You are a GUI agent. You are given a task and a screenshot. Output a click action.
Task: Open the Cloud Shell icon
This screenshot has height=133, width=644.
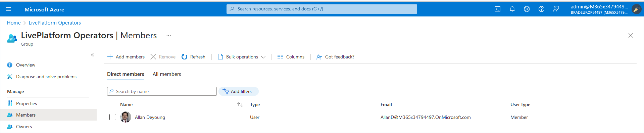(x=497, y=9)
